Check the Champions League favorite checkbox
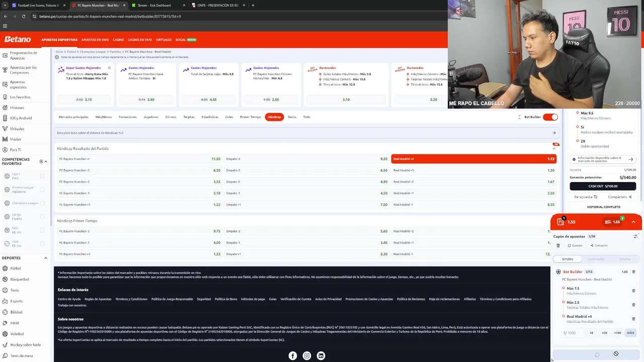This screenshot has width=644, height=362. tap(42, 203)
